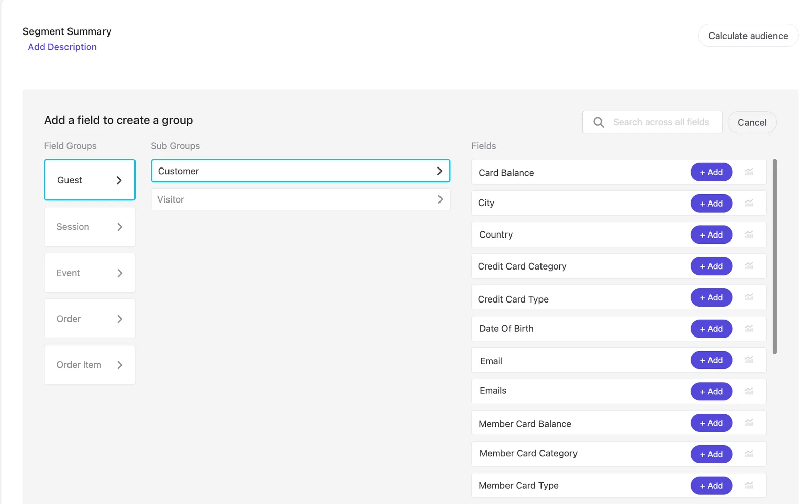Expand the Event field group
The width and height of the screenshot is (812, 504).
[x=90, y=273]
